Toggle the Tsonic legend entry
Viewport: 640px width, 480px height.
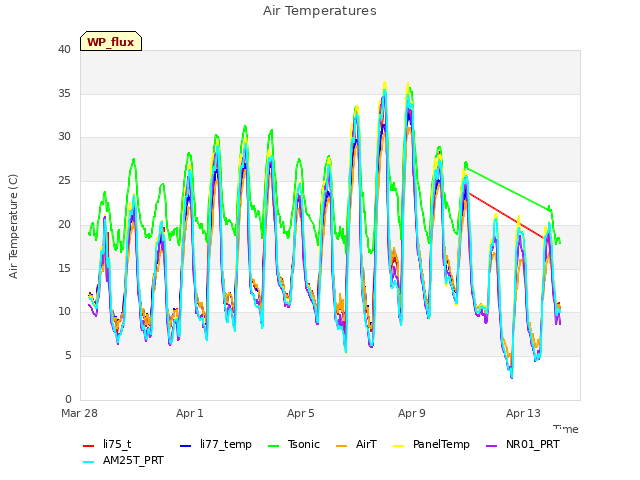[x=293, y=444]
